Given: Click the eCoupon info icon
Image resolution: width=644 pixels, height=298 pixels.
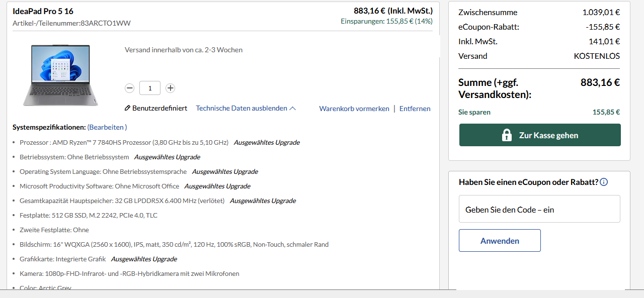Looking at the screenshot, I should [604, 182].
